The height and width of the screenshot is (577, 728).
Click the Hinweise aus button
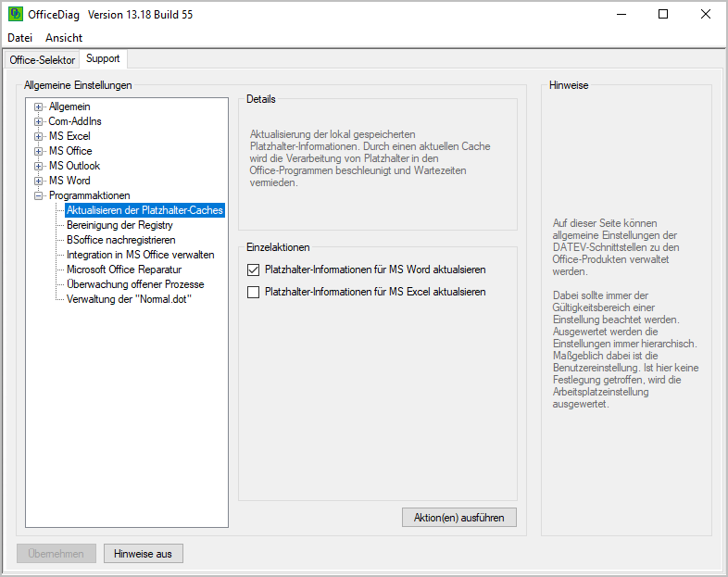pos(143,554)
